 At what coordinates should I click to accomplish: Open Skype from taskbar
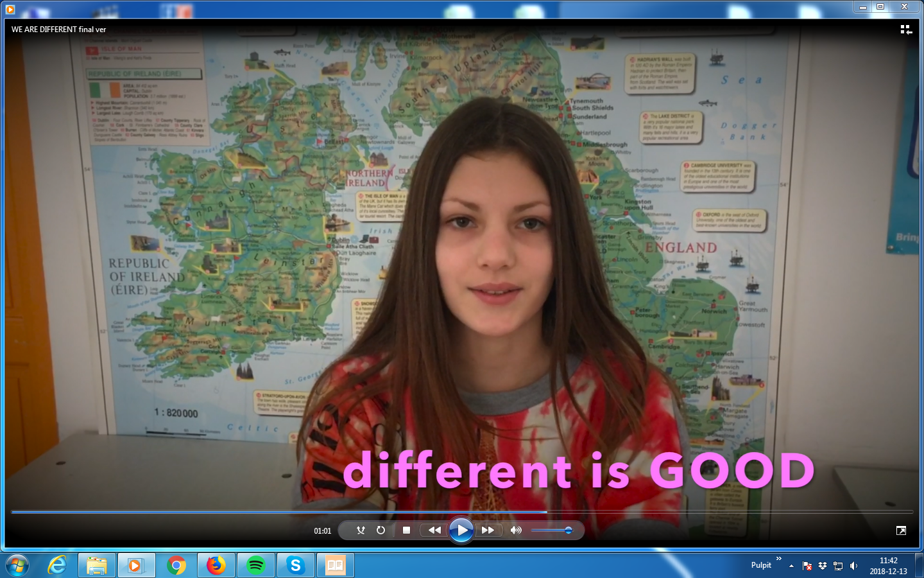coord(296,565)
